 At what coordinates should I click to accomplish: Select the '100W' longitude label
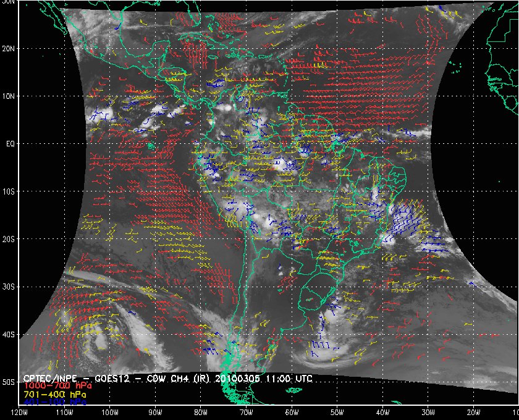109,413
